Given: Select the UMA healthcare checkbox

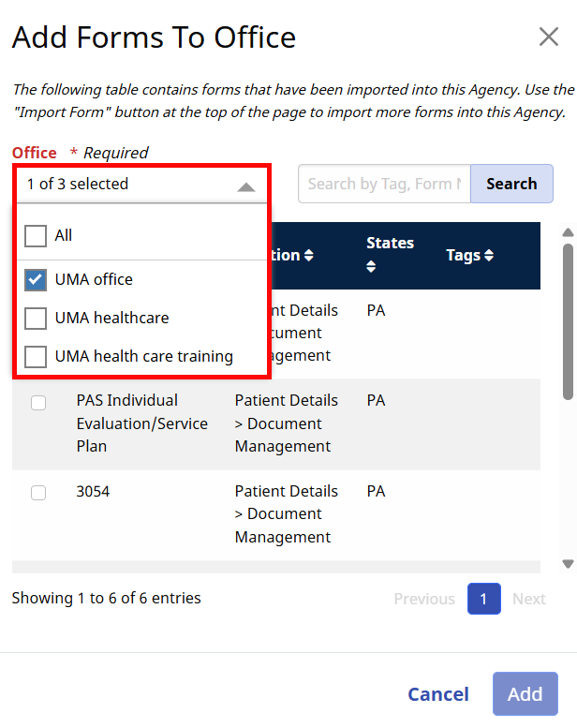Looking at the screenshot, I should point(36,319).
